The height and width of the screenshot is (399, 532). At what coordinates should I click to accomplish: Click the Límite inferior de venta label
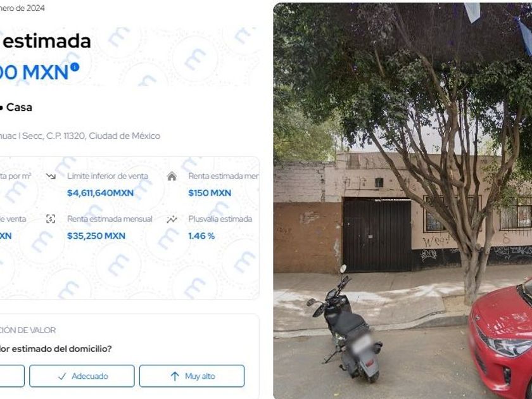[x=108, y=176]
